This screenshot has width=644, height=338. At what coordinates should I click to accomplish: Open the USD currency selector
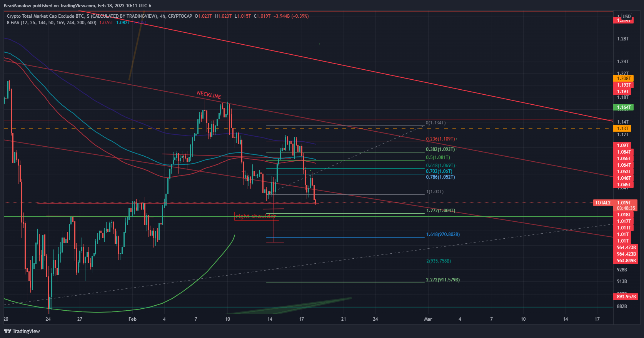coord(627,17)
